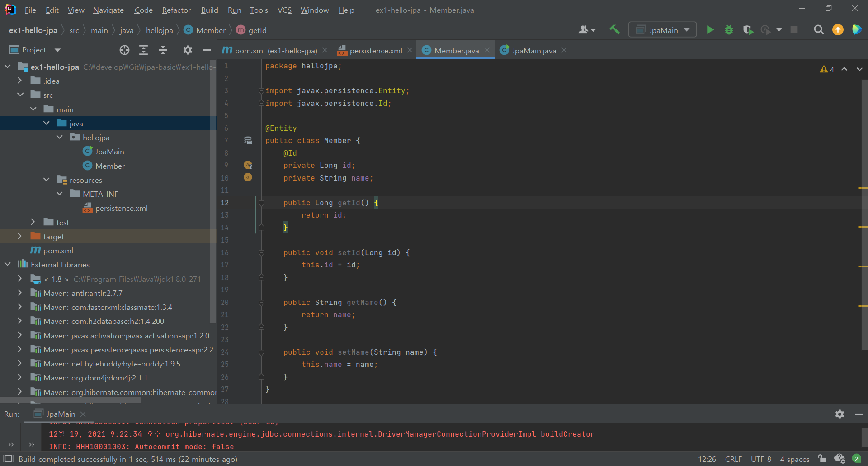Open JpaMain run configuration dropdown
This screenshot has height=466, width=868.
tap(663, 30)
